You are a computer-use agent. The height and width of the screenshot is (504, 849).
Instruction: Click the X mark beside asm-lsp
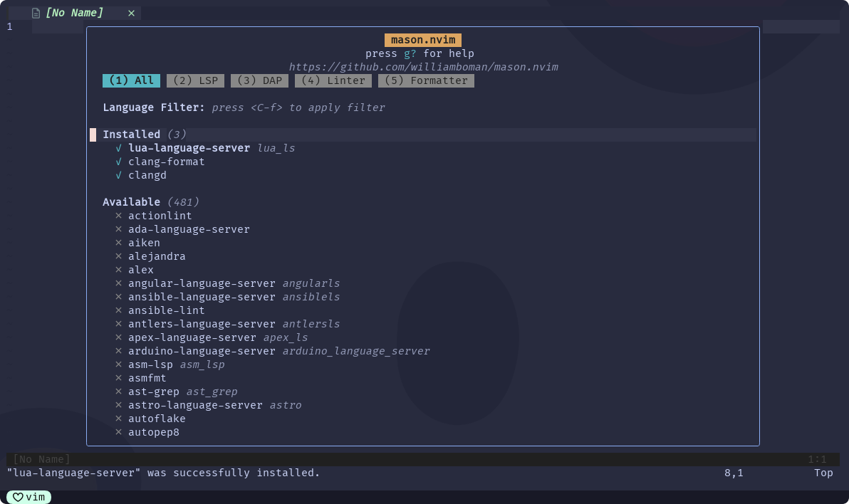(118, 364)
